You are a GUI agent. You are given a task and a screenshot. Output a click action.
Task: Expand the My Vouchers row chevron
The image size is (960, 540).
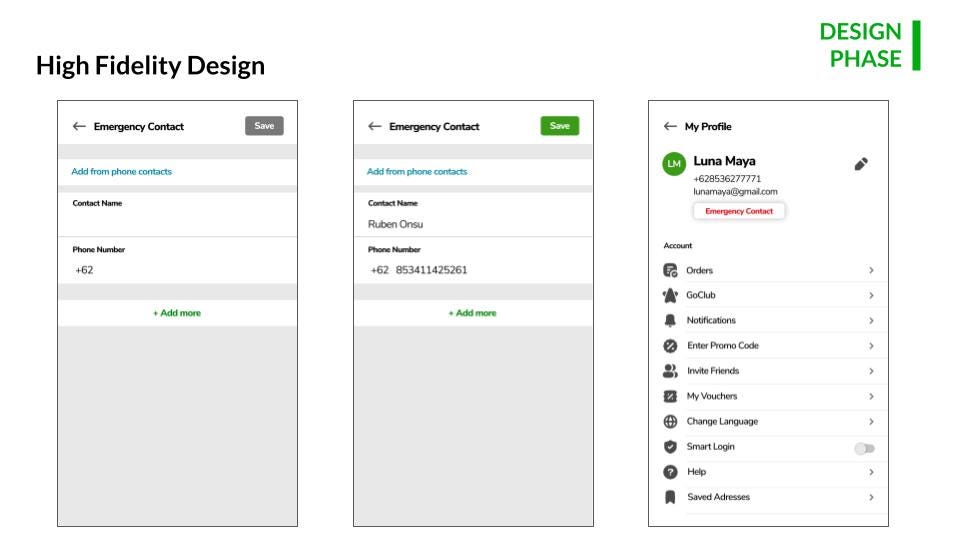click(x=871, y=396)
